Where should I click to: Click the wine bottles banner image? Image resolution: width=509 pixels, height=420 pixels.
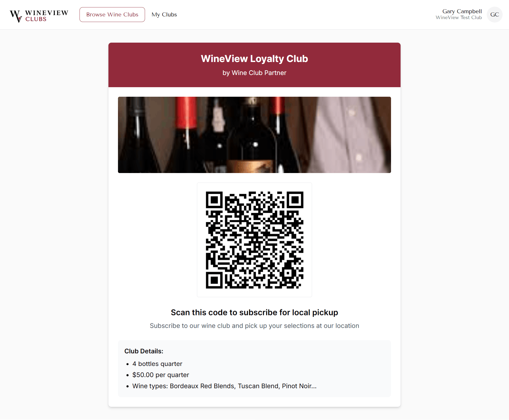(x=254, y=135)
